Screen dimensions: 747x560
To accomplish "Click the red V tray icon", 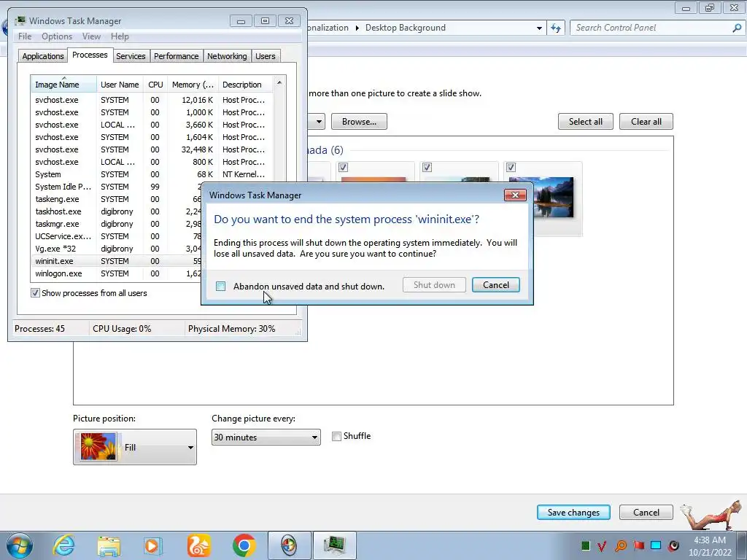I will [x=602, y=545].
